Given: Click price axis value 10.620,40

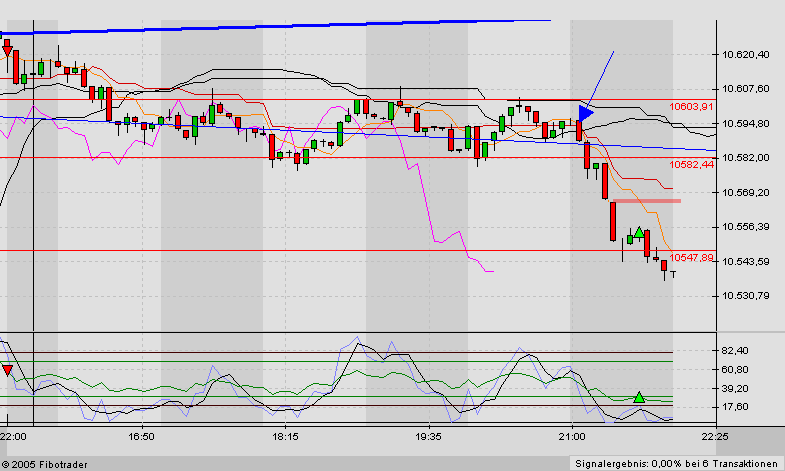Looking at the screenshot, I should pos(745,55).
